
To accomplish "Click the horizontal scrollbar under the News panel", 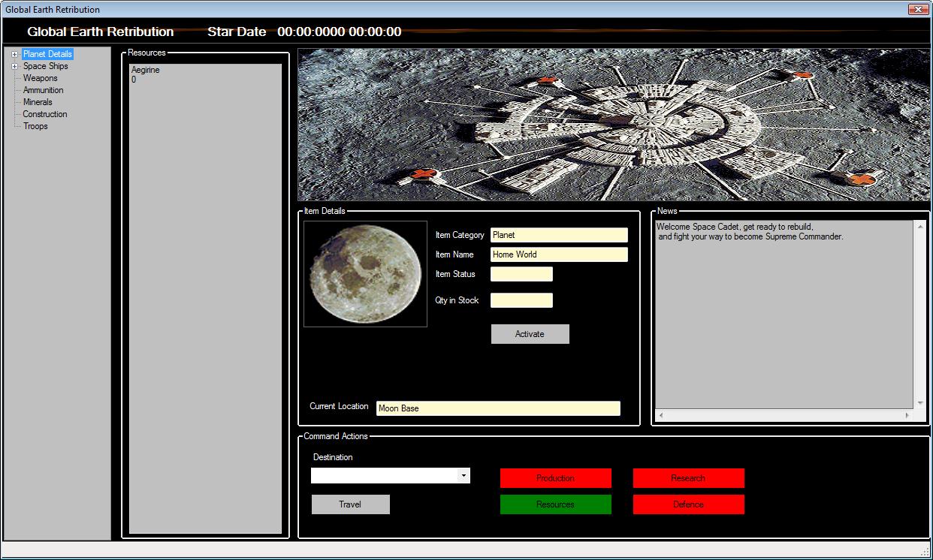I will click(787, 414).
